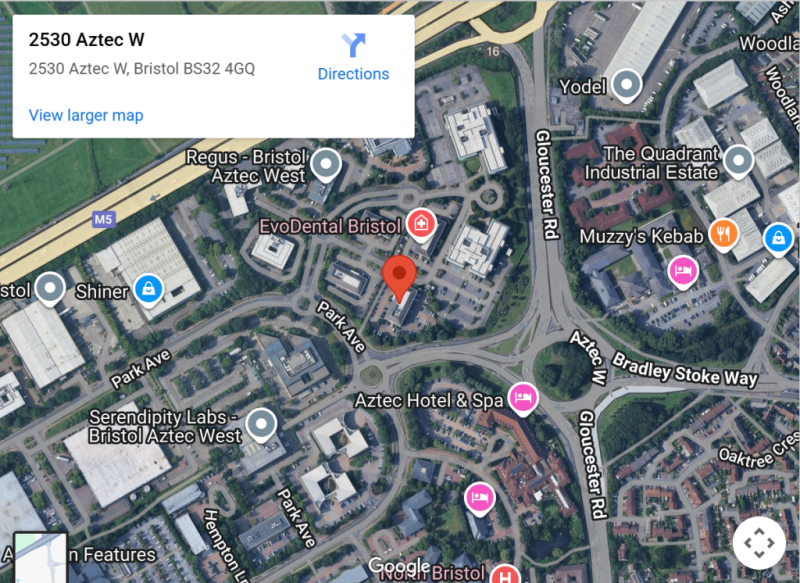800x583 pixels.
Task: Open the View larger map link
Action: point(86,115)
